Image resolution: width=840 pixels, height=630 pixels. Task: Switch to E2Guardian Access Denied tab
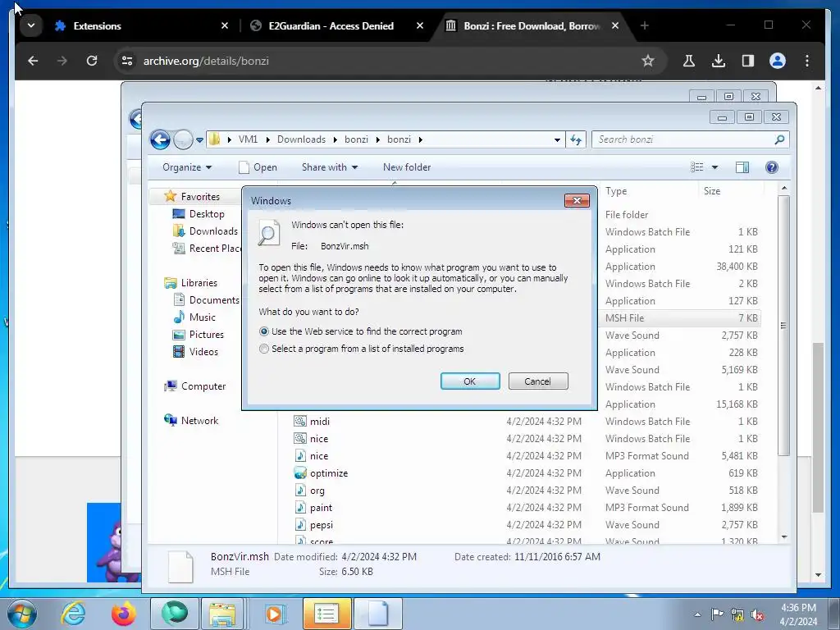tap(331, 25)
